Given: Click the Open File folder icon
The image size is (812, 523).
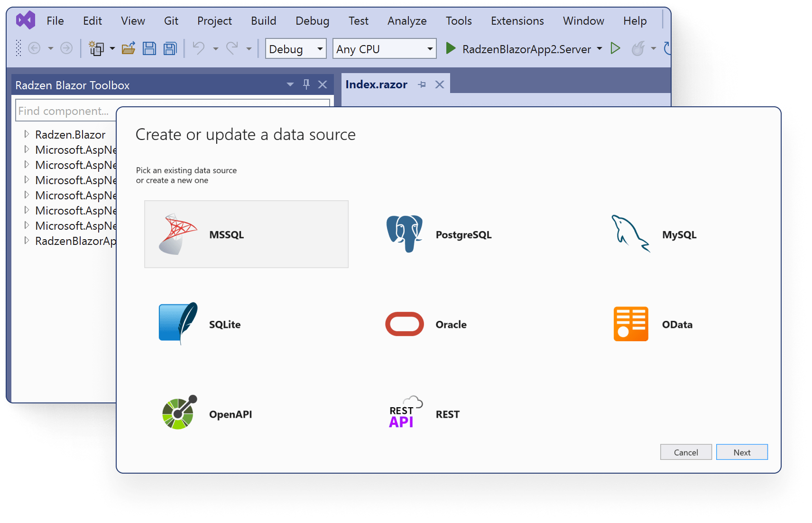Looking at the screenshot, I should coord(129,48).
